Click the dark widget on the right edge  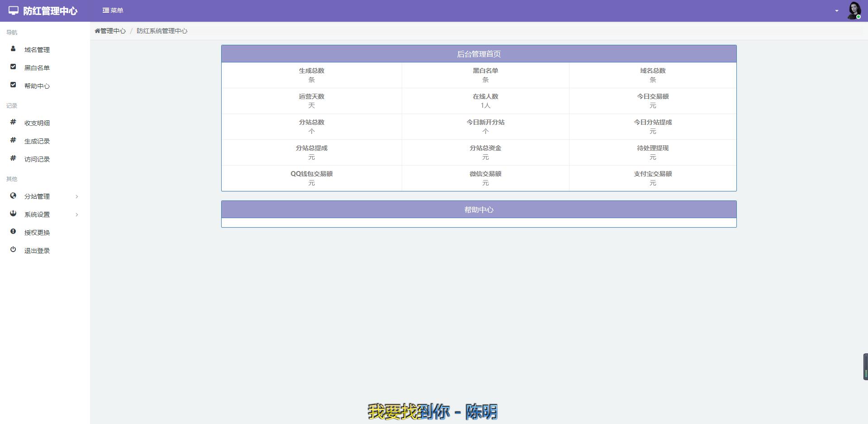(x=865, y=367)
